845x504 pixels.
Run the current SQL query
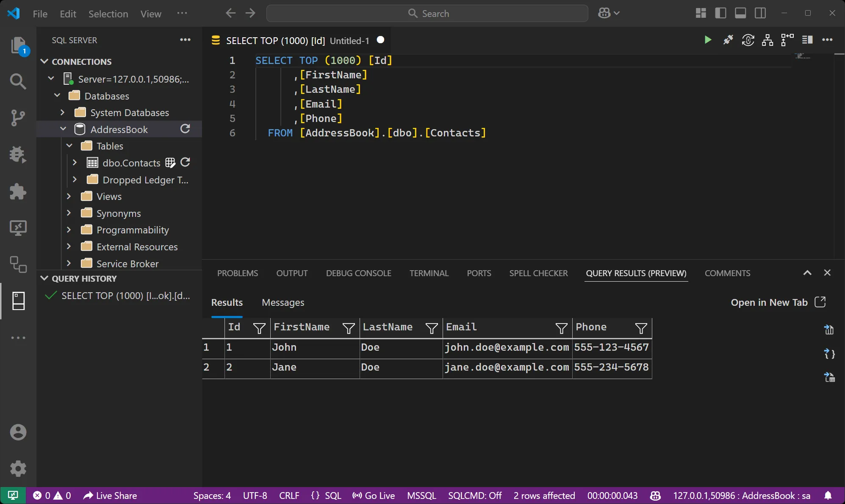[x=708, y=40]
